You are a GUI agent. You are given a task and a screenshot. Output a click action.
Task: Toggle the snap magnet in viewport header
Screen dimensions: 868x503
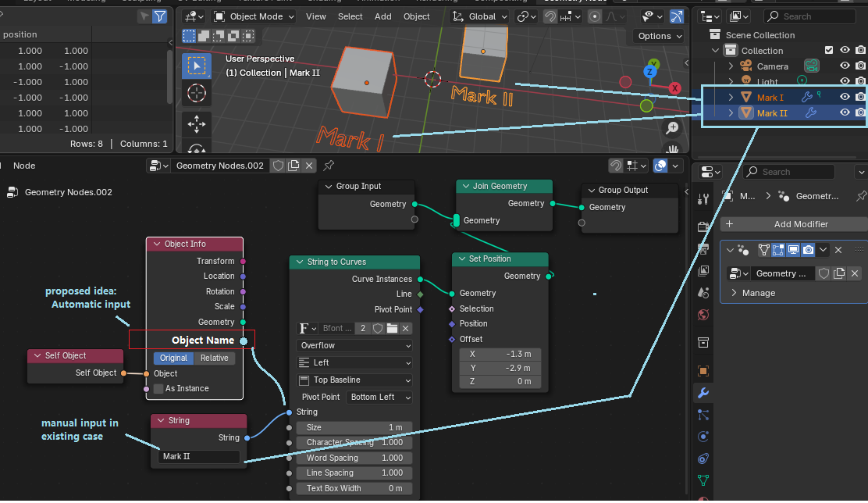point(550,16)
